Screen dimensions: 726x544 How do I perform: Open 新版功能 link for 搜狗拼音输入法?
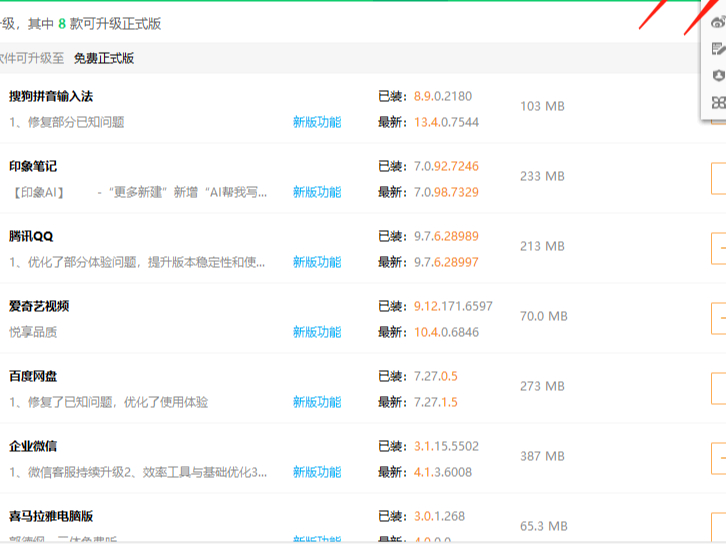click(x=317, y=122)
